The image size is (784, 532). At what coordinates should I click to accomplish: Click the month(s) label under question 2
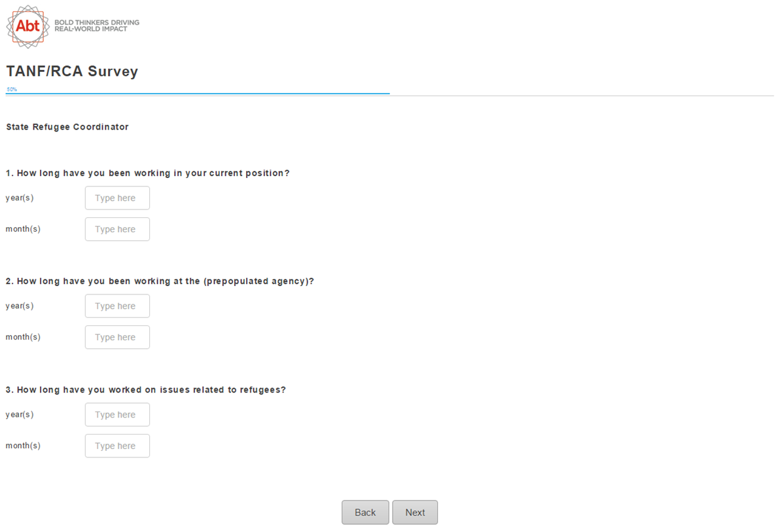click(23, 337)
